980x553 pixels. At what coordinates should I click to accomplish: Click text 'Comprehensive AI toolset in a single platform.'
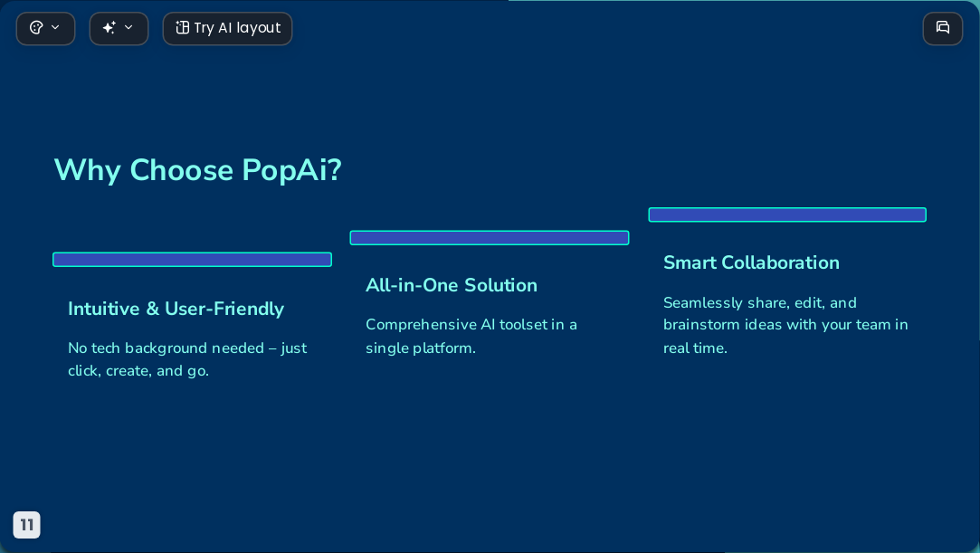pos(471,336)
